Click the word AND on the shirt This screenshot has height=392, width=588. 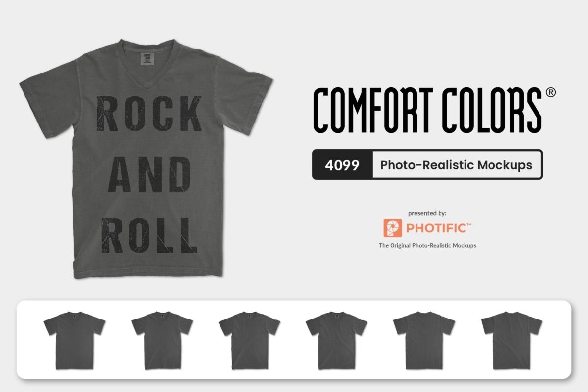148,175
